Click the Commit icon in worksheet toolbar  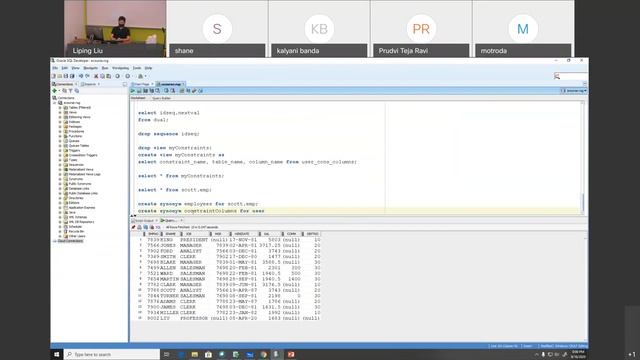[166, 91]
